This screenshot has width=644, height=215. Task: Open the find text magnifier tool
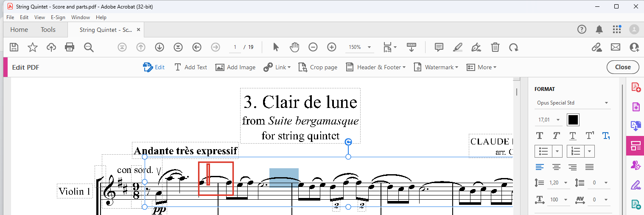89,47
